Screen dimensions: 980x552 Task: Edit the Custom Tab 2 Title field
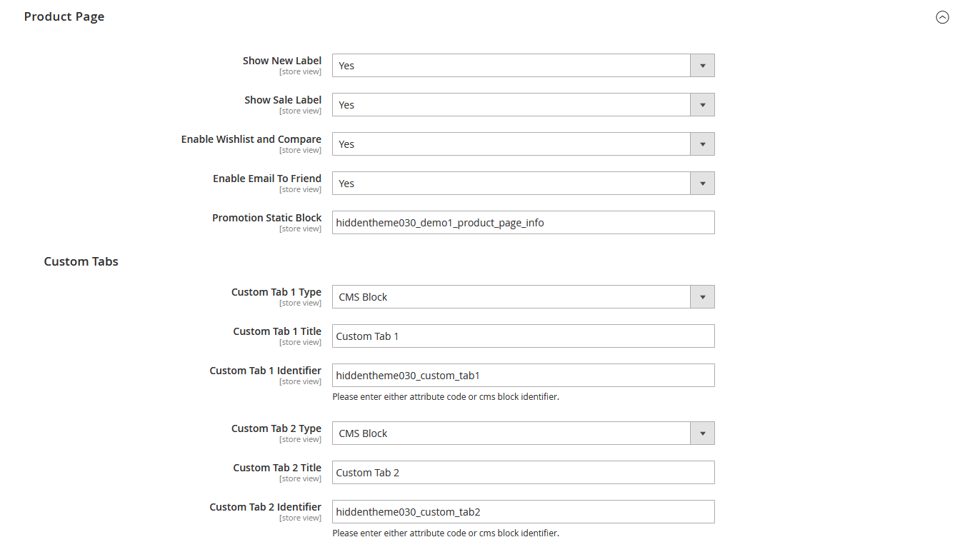click(x=523, y=472)
